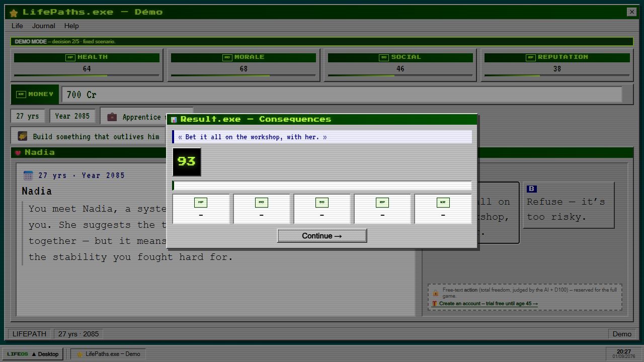Screen dimensions: 644x362
Task: Click the calendar icon by 27 yrs
Action: pos(28,175)
